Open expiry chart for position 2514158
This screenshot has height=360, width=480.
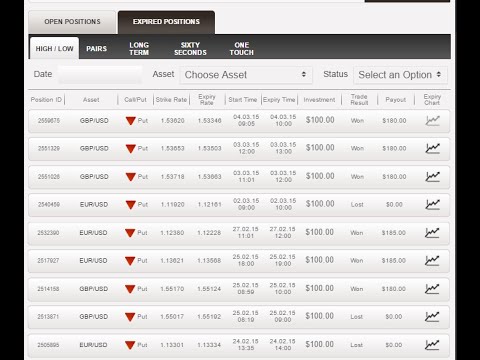point(432,289)
